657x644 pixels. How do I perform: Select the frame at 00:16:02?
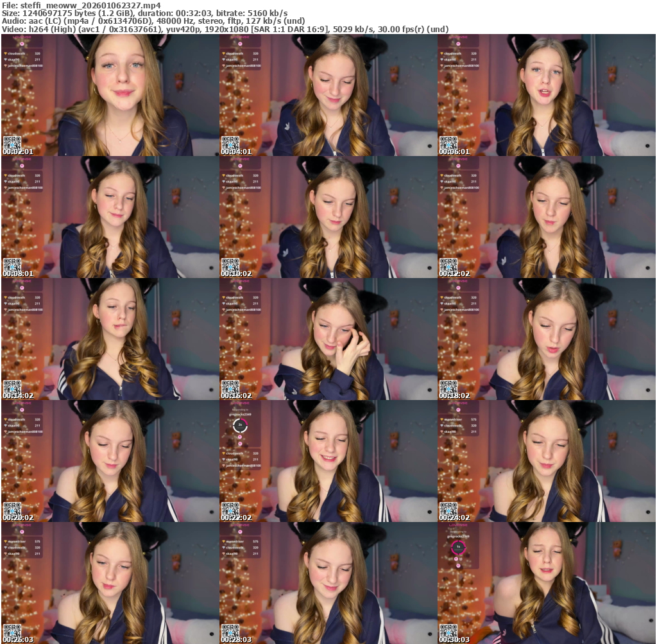(x=328, y=339)
